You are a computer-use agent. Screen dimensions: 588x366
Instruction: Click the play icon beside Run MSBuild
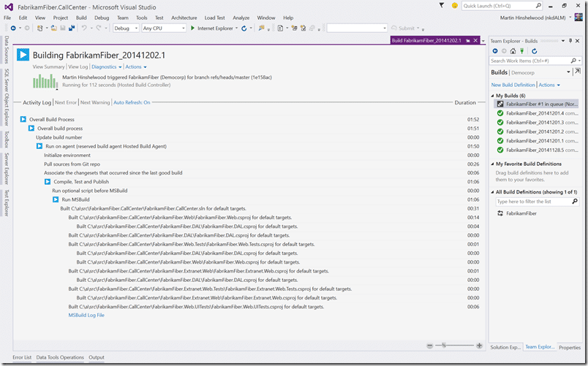tap(56, 199)
